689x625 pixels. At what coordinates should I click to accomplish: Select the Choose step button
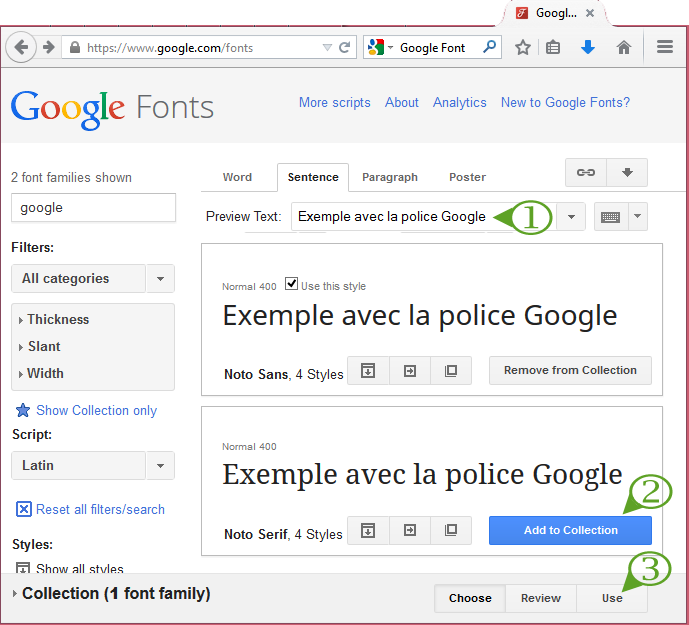470,598
